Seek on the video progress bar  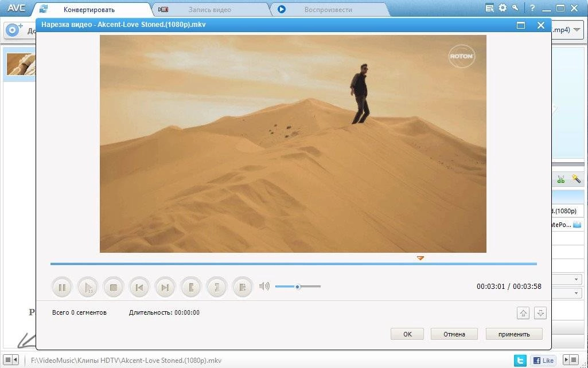click(x=294, y=264)
